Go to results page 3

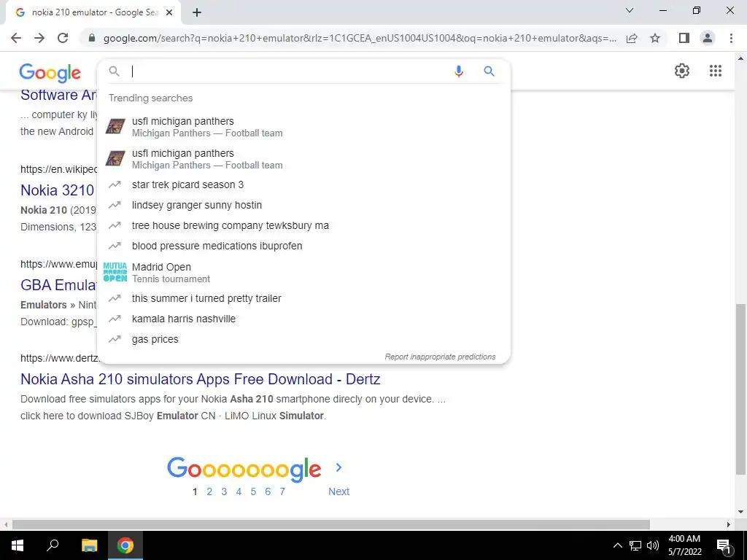pos(224,491)
